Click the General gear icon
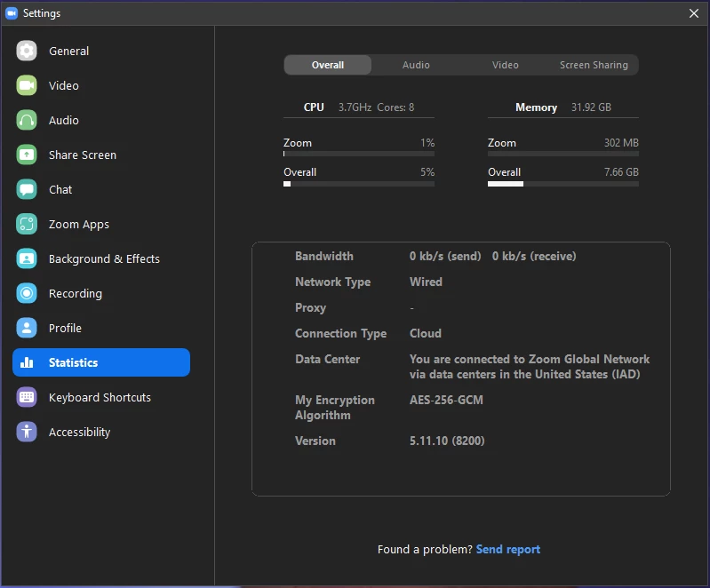710x588 pixels. pos(27,51)
